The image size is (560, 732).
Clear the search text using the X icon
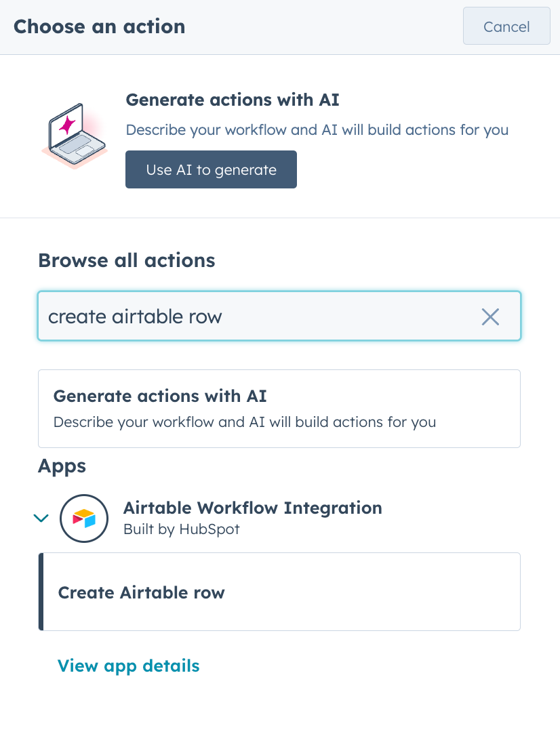[490, 316]
